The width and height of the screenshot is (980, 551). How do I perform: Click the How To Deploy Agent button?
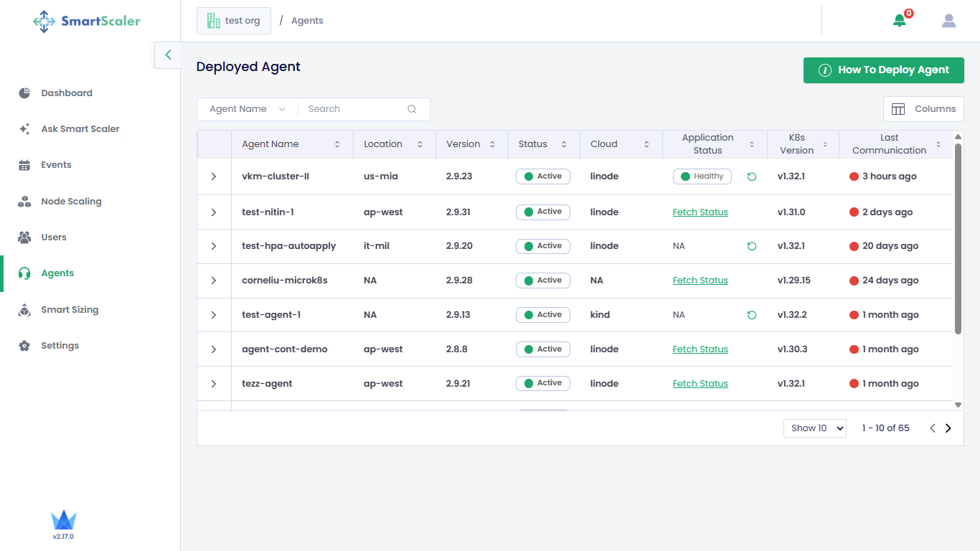883,70
